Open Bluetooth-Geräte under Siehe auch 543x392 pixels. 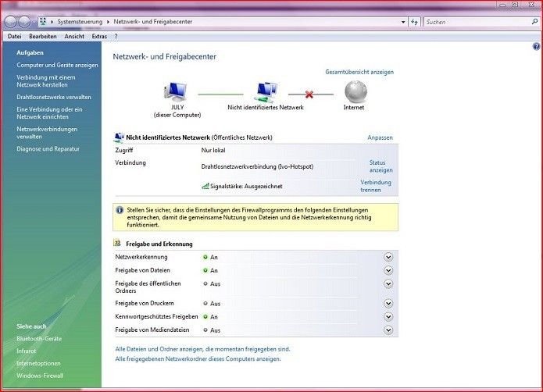39,339
